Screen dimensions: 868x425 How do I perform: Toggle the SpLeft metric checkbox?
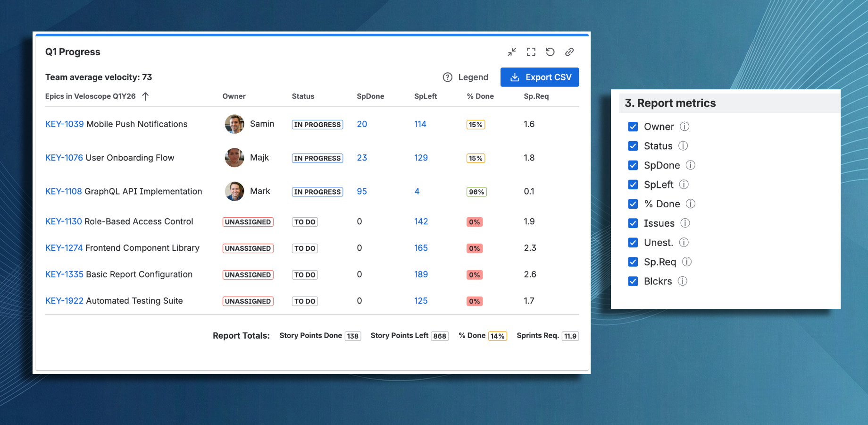tap(633, 185)
